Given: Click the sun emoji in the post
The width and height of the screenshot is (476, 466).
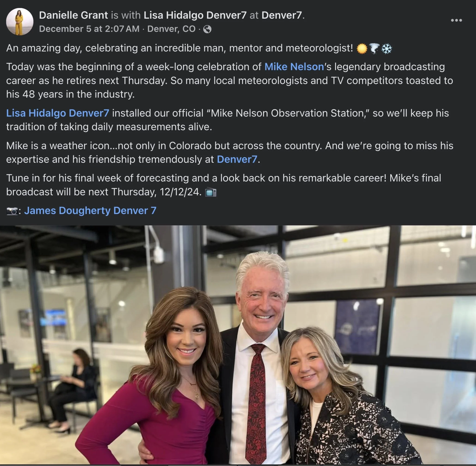Looking at the screenshot, I should pyautogui.click(x=362, y=48).
